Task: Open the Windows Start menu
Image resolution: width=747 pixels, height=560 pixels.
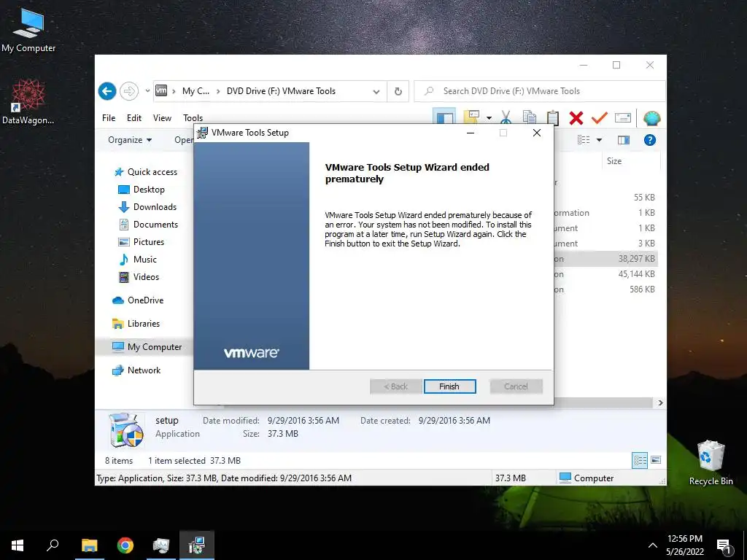Action: [18, 545]
